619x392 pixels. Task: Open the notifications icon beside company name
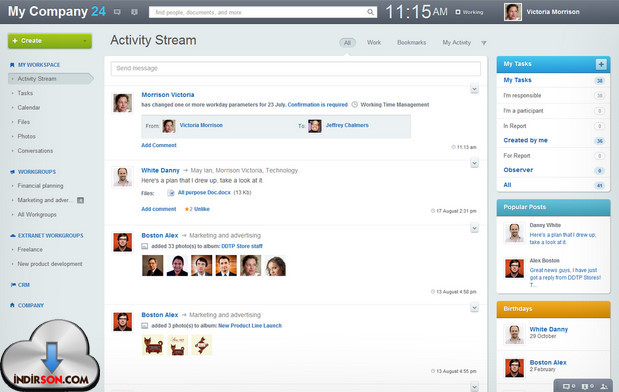click(x=134, y=12)
